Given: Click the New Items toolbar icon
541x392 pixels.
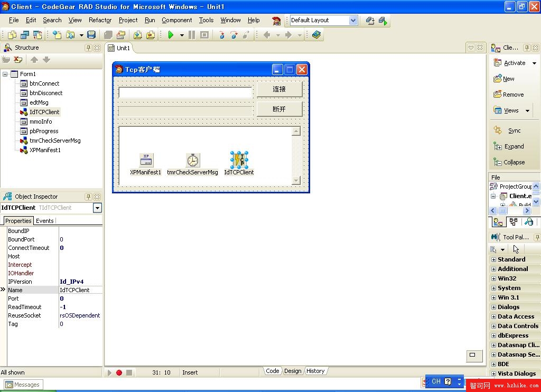Looking at the screenshot, I should coord(57,35).
